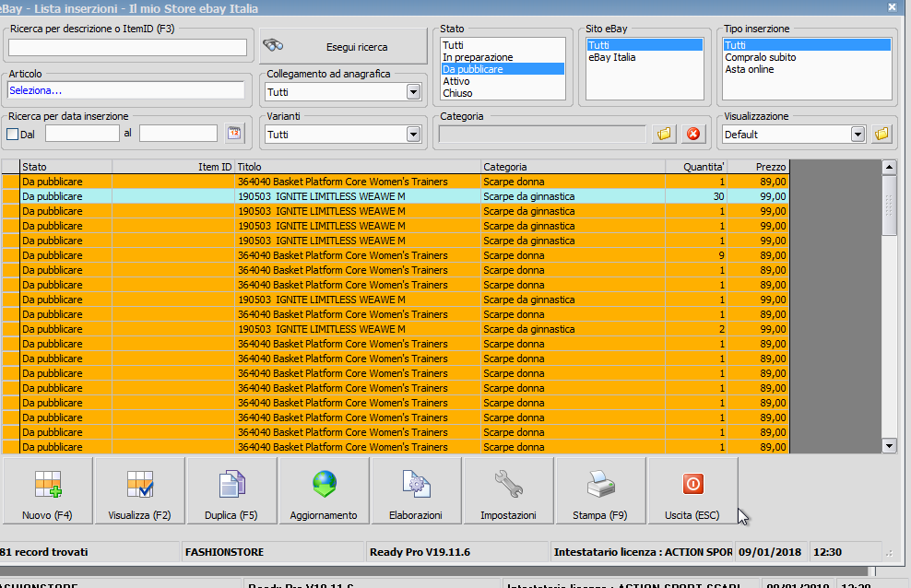The width and height of the screenshot is (911, 588).
Task: Select Da pubblicare in Stato list
Action: tap(503, 69)
